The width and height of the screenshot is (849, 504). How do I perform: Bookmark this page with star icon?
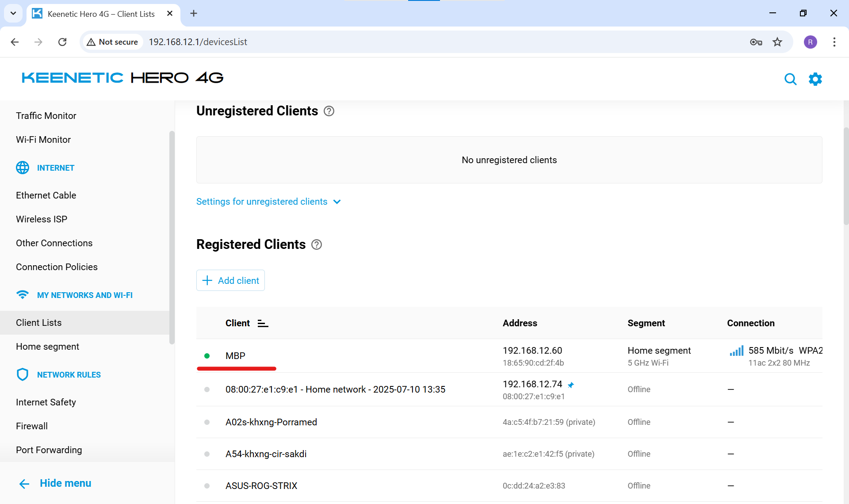click(777, 42)
